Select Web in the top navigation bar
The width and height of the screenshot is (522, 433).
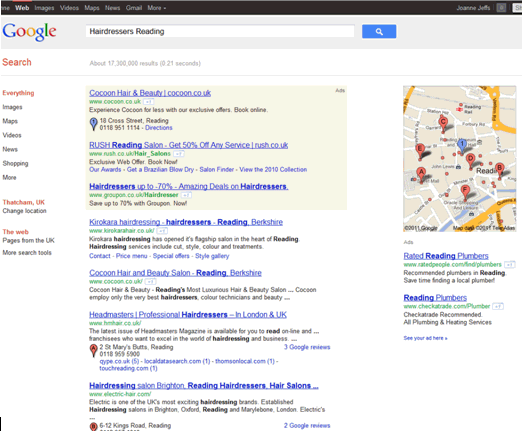pyautogui.click(x=22, y=8)
